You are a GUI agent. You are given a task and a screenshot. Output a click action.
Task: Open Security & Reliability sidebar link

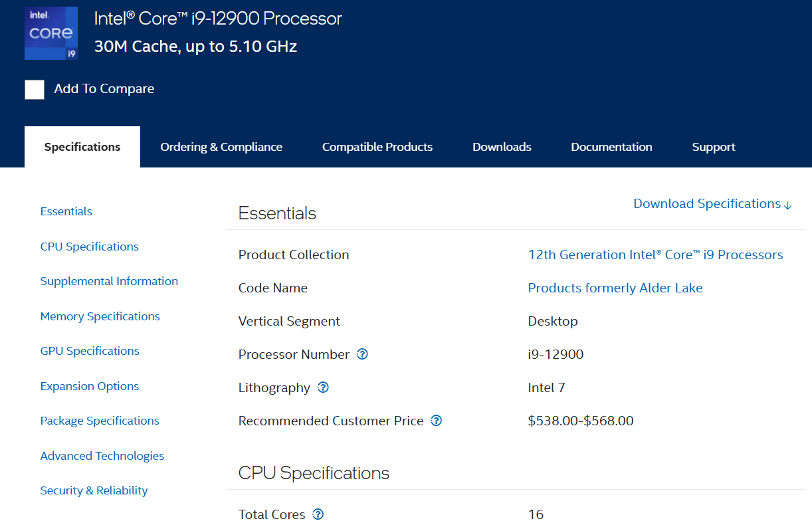point(94,490)
